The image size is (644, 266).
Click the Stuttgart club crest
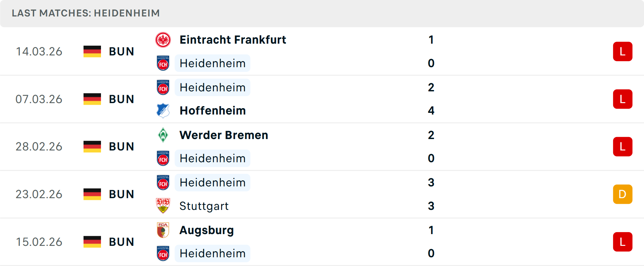point(163,206)
